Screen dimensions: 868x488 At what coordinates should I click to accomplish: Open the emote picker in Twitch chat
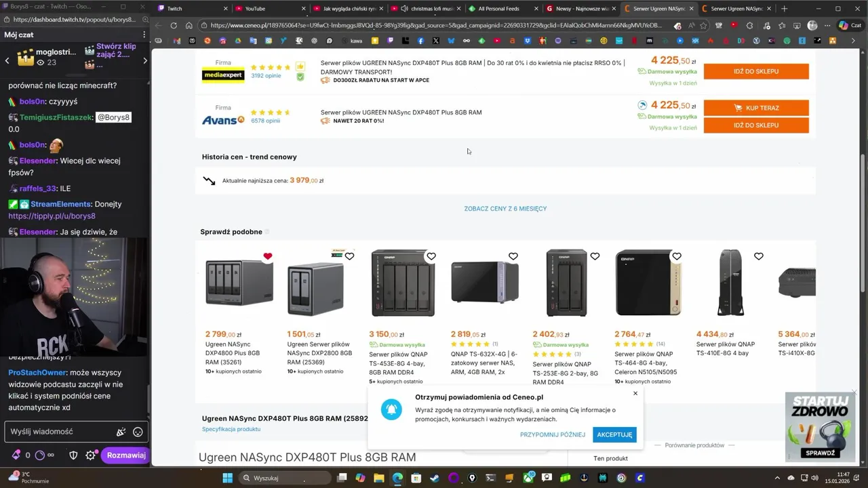(138, 432)
